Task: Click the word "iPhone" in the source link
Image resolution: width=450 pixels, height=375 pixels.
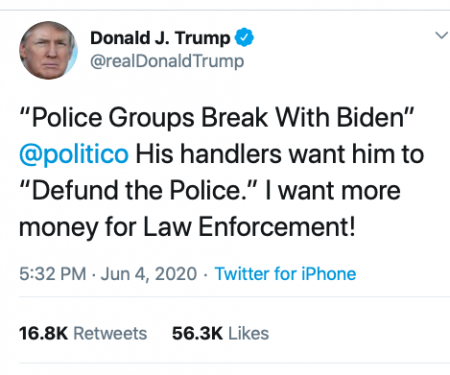Action: tap(329, 274)
